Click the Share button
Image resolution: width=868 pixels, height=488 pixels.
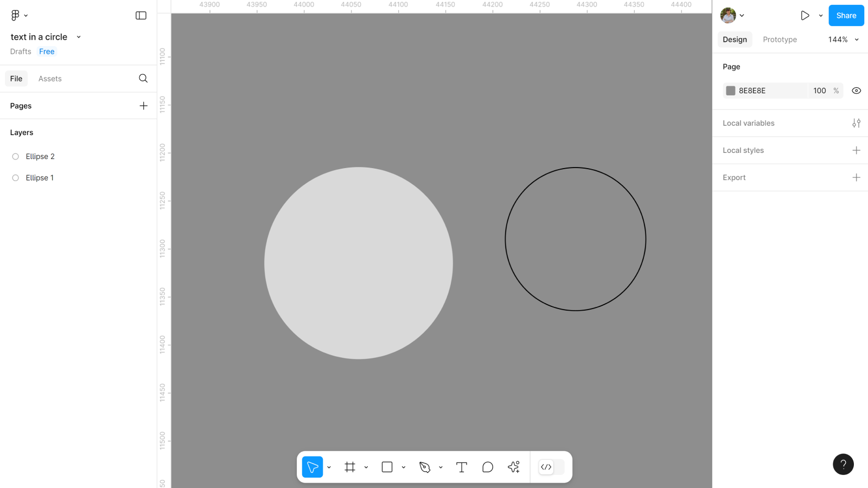click(x=846, y=16)
